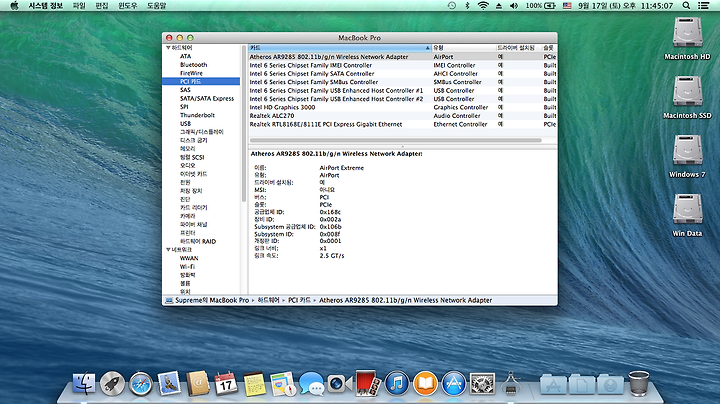
Task: Click 하드웨어 segment in path bar
Action: pyautogui.click(x=268, y=300)
